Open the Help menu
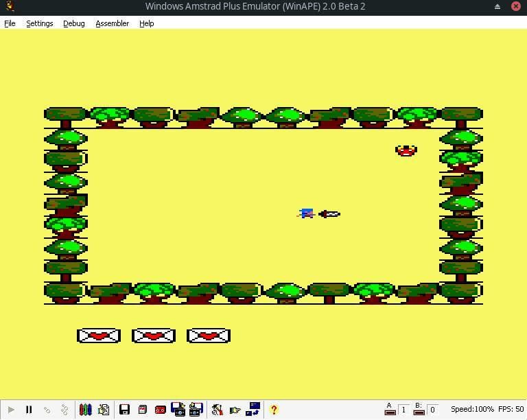This screenshot has height=420, width=527. [147, 23]
